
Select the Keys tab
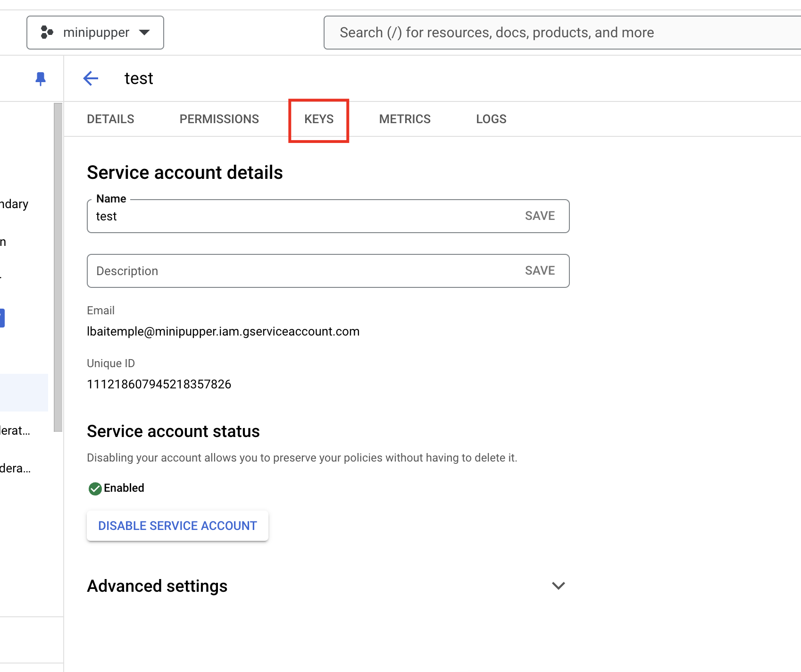319,119
